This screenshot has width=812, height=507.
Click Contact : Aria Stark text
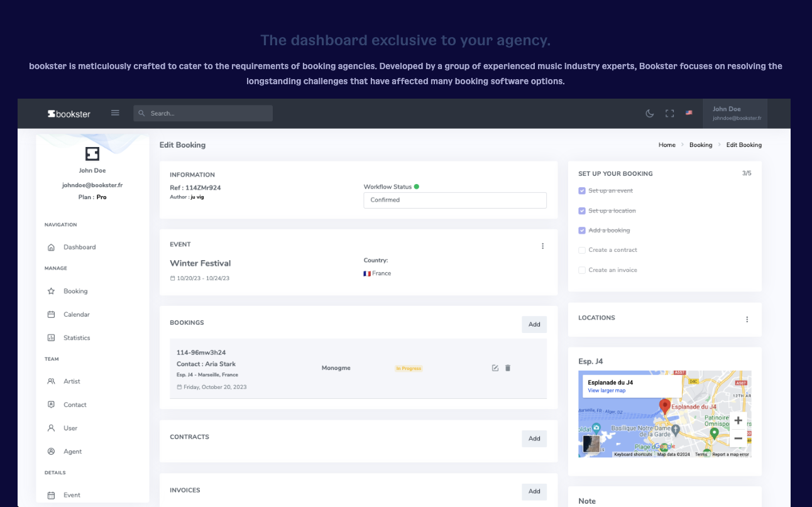pyautogui.click(x=206, y=364)
